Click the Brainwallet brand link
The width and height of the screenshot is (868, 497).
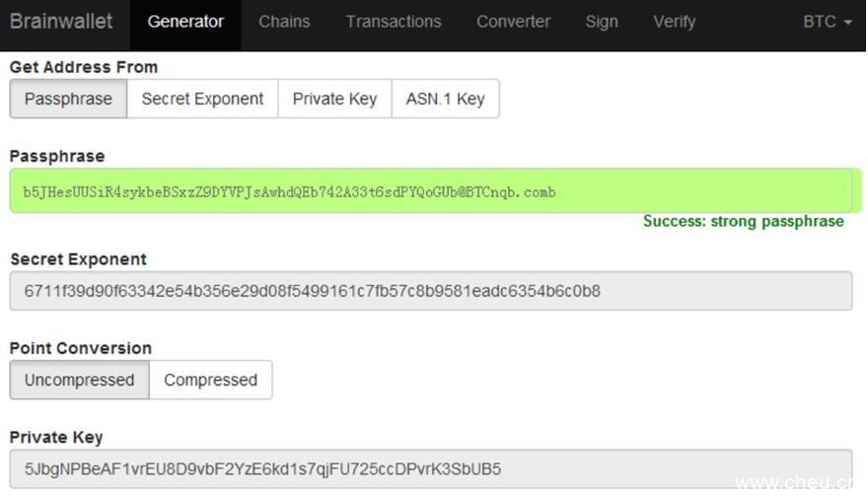click(x=61, y=22)
